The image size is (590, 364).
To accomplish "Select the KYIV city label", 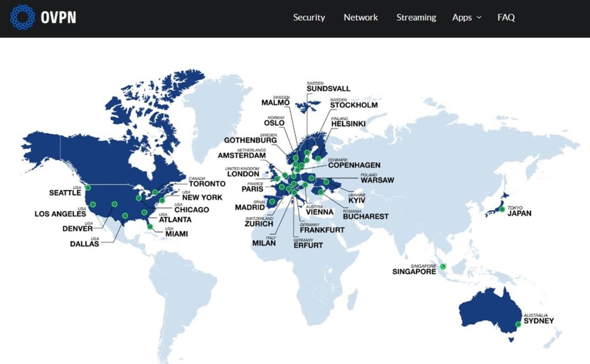I will point(357,200).
